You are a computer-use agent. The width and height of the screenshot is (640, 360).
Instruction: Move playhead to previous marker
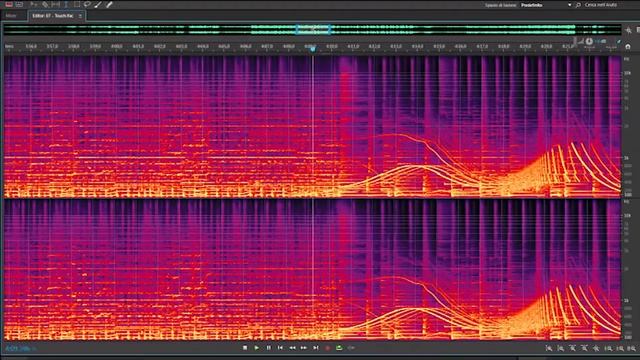click(x=280, y=348)
